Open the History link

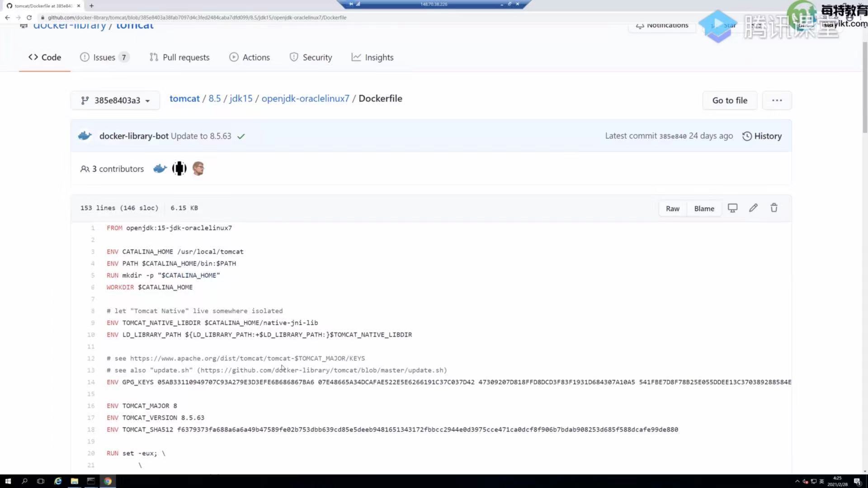tap(762, 136)
